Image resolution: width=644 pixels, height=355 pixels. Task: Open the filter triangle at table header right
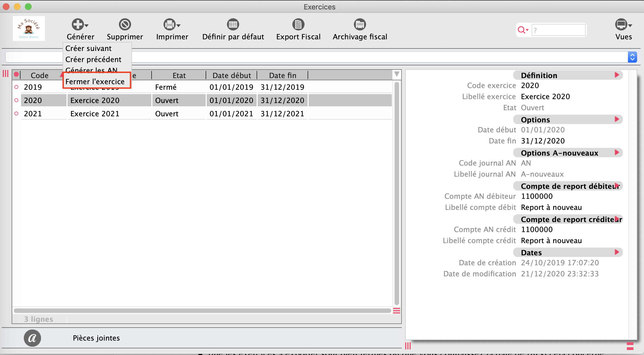[x=397, y=74]
